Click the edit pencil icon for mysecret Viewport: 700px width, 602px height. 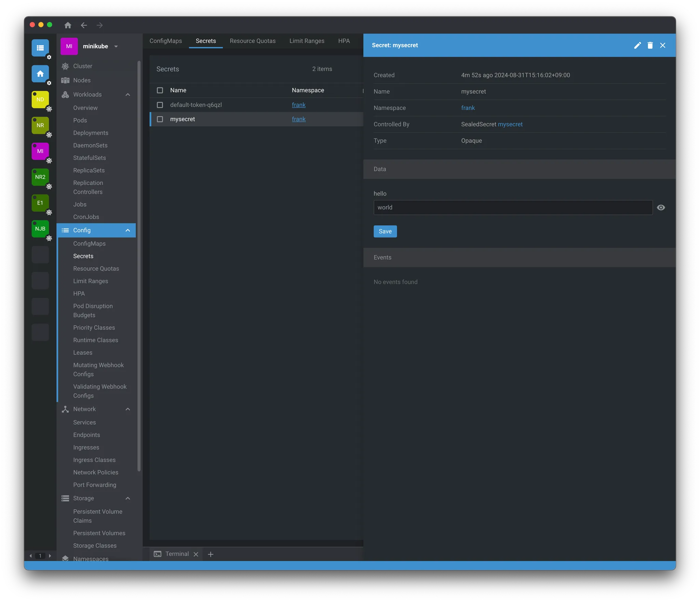coord(637,45)
